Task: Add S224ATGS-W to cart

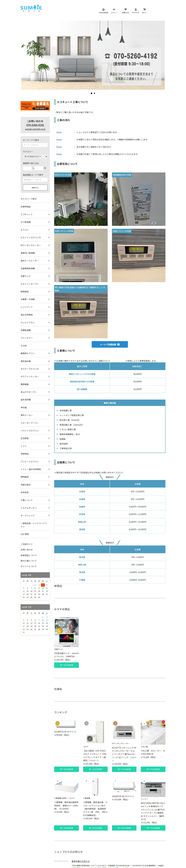Action: coord(66,769)
